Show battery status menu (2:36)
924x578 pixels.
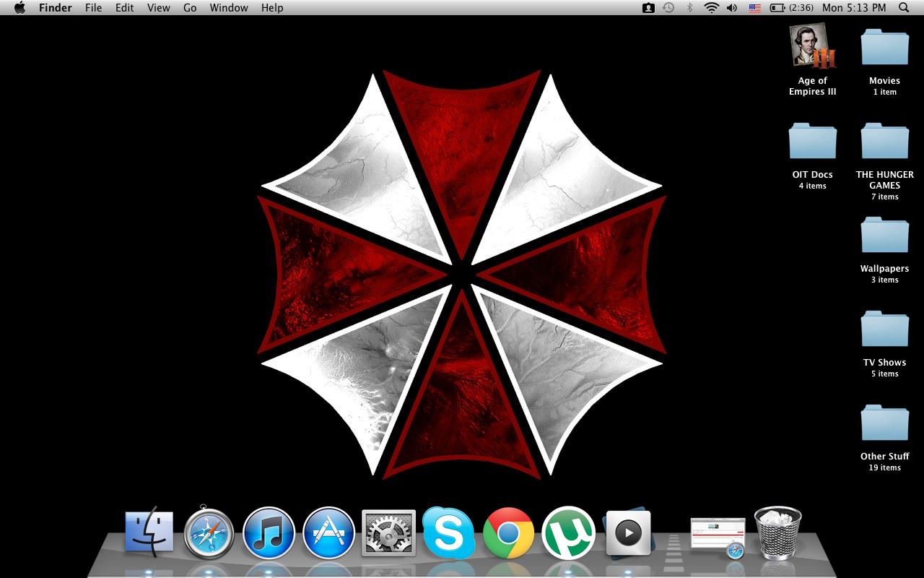792,8
